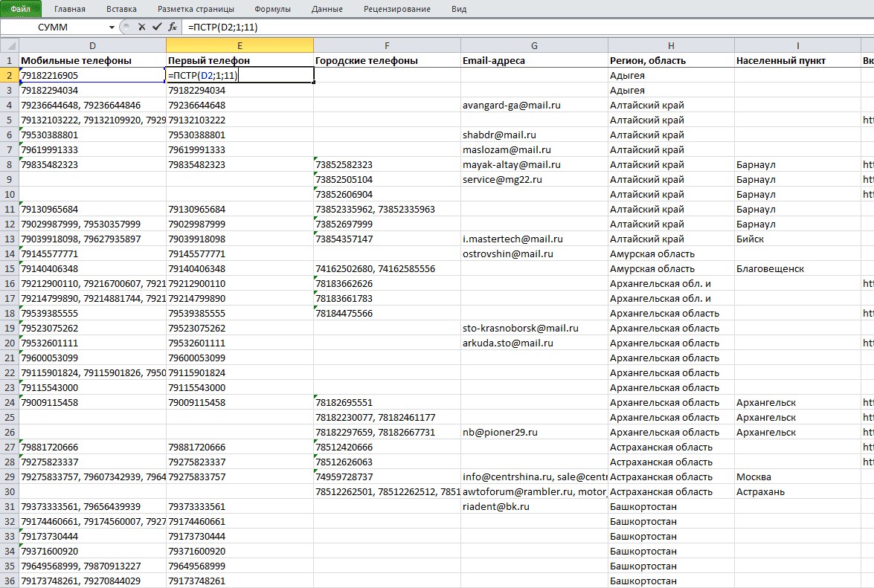Select the Астрахань cell
This screenshot has width=874, height=588.
[x=797, y=491]
